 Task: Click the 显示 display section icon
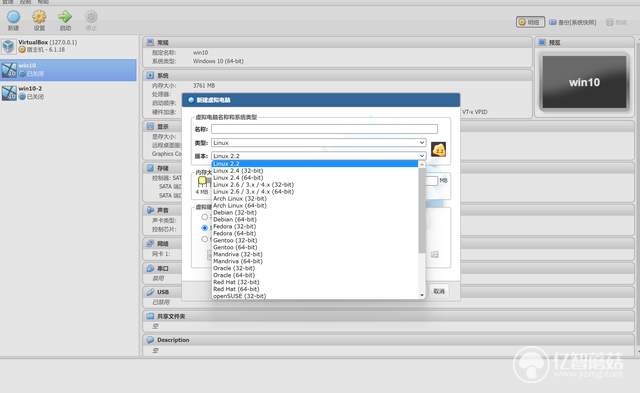tap(150, 127)
